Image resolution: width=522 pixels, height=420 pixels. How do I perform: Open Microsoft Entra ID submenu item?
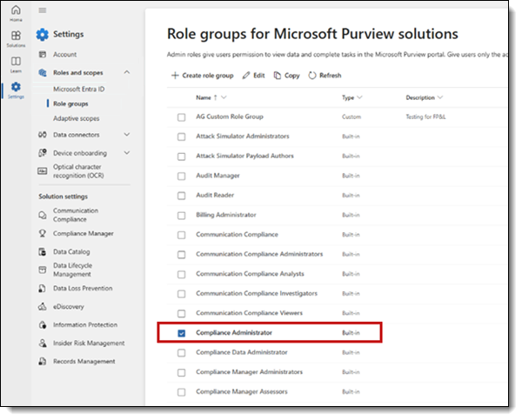[79, 90]
